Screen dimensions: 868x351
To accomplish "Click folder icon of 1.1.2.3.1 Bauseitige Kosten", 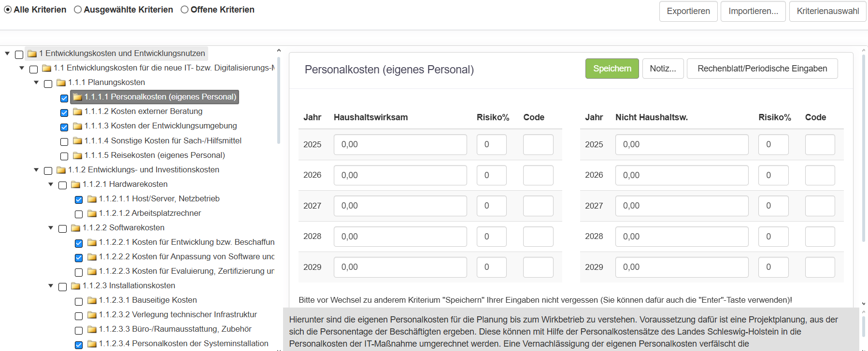I will pos(92,300).
